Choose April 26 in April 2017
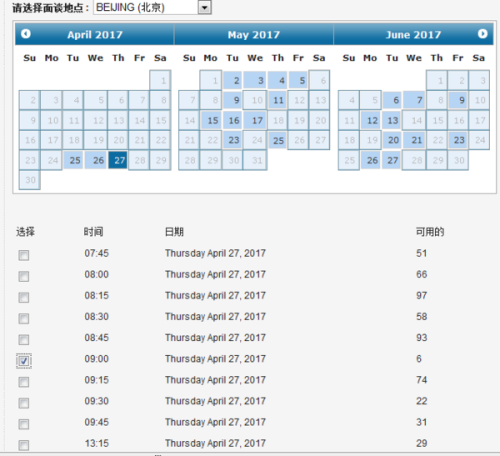 click(96, 160)
